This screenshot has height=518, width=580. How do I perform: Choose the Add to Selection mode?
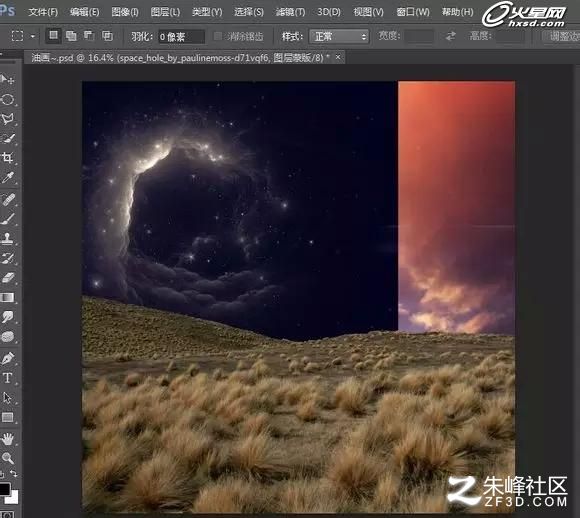tap(71, 36)
